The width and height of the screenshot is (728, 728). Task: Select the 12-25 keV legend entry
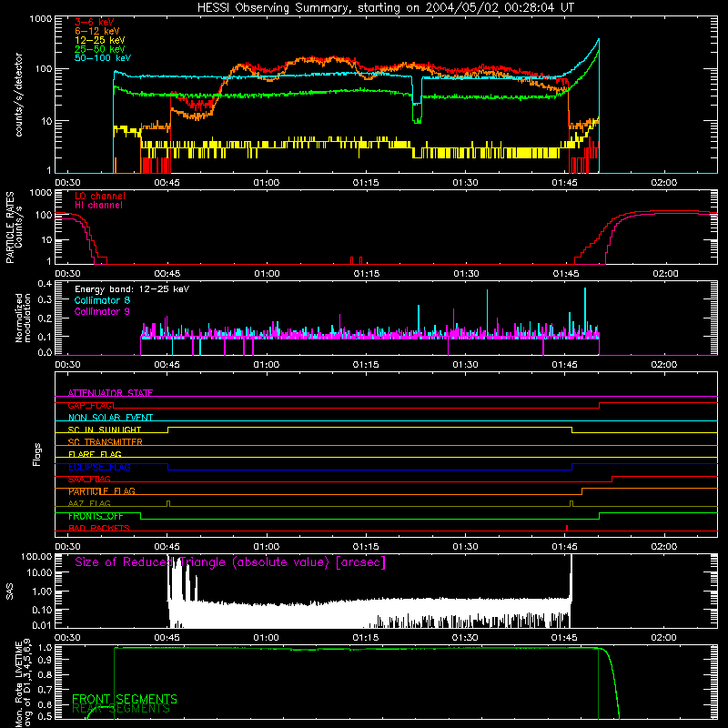tap(100, 40)
